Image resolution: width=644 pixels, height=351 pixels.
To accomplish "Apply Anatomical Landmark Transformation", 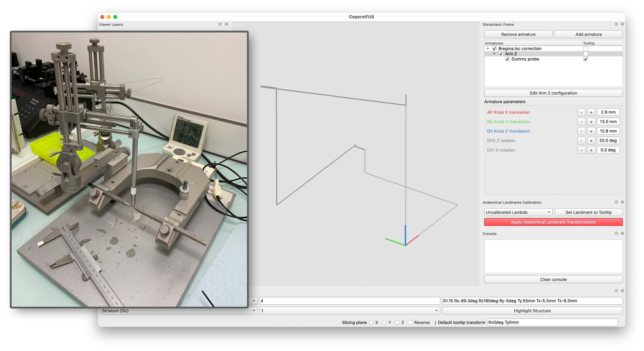I will tap(553, 222).
